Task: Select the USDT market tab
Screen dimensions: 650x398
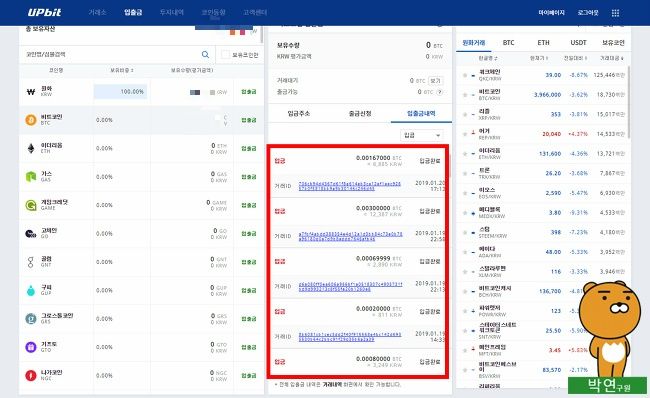Action: (578, 43)
